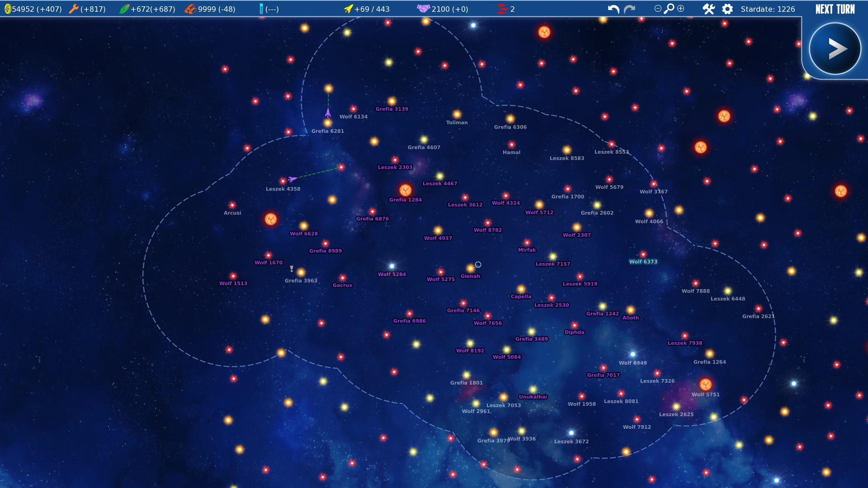The image size is (868, 488).
Task: Click the yellow spaceship fleet capacity icon
Action: click(x=348, y=9)
